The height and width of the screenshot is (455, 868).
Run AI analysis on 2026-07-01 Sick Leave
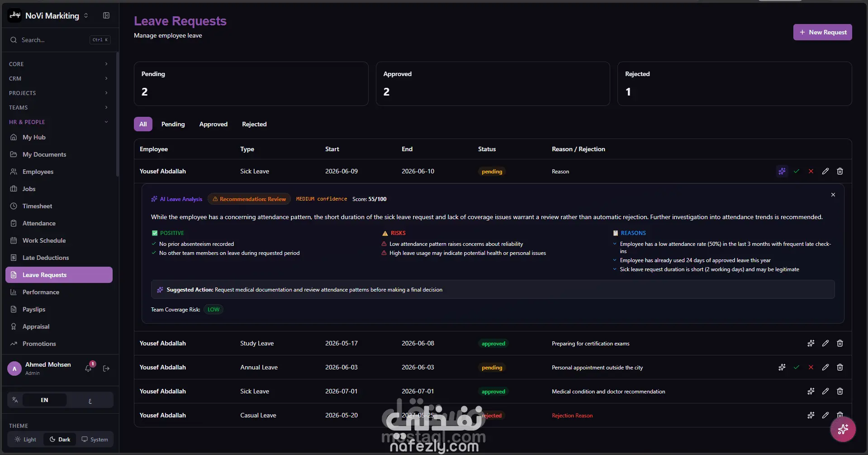pyautogui.click(x=811, y=391)
